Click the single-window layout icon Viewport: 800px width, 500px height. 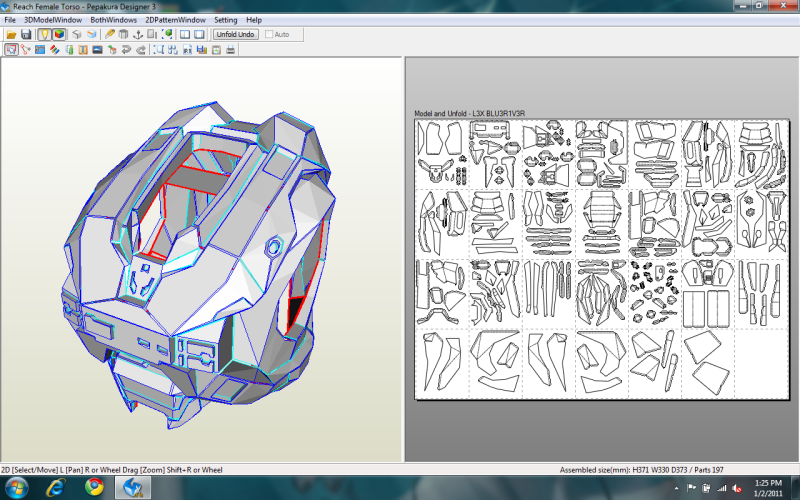tap(199, 35)
